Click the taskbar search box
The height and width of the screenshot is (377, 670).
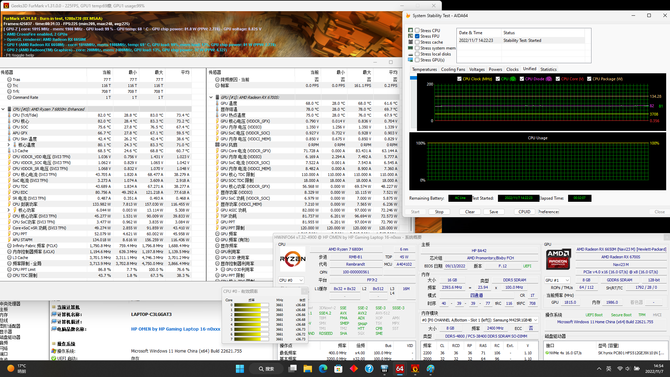(x=267, y=368)
